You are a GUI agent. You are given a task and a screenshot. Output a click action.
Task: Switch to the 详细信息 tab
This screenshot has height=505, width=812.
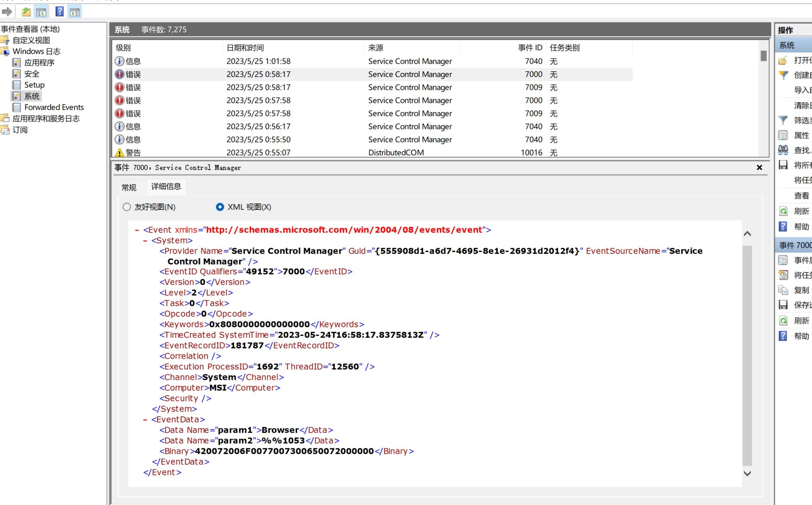(x=166, y=186)
